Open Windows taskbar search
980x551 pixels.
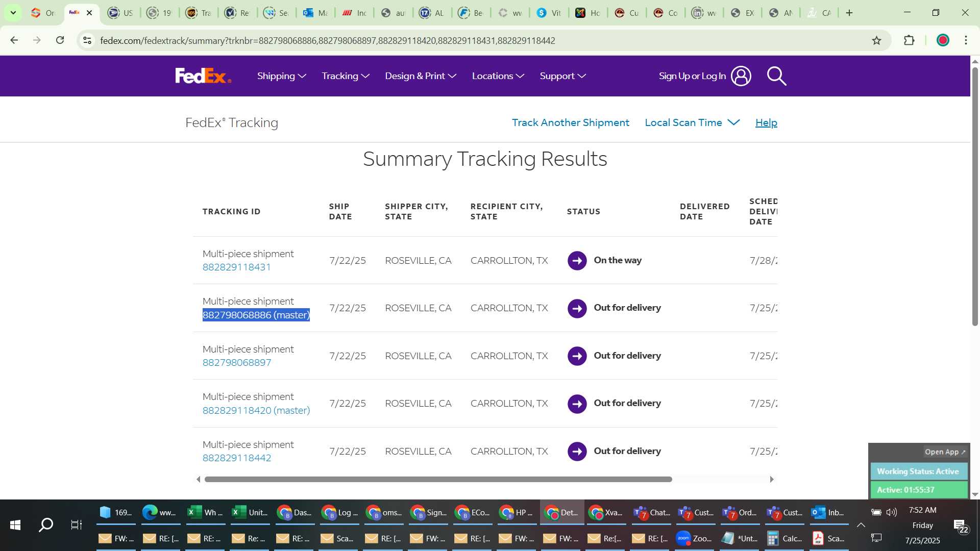46,524
